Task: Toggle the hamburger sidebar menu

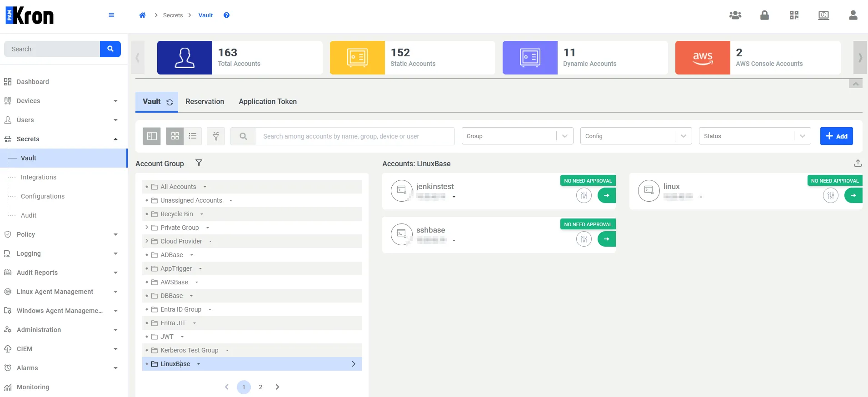Action: (111, 15)
